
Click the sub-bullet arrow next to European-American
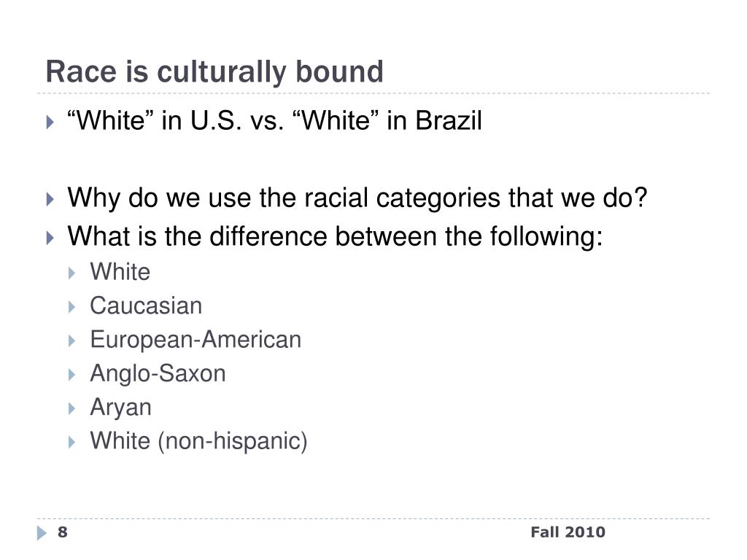coord(72,341)
